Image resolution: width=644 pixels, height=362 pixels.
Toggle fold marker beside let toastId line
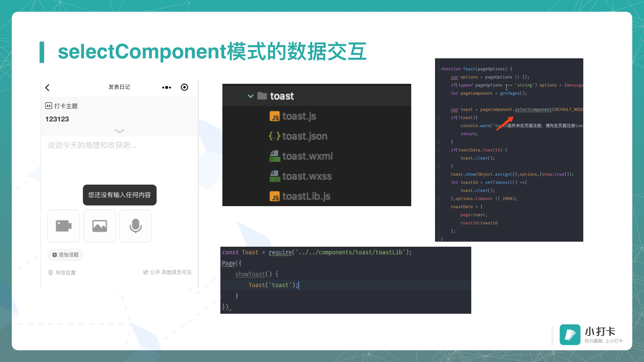coord(439,182)
